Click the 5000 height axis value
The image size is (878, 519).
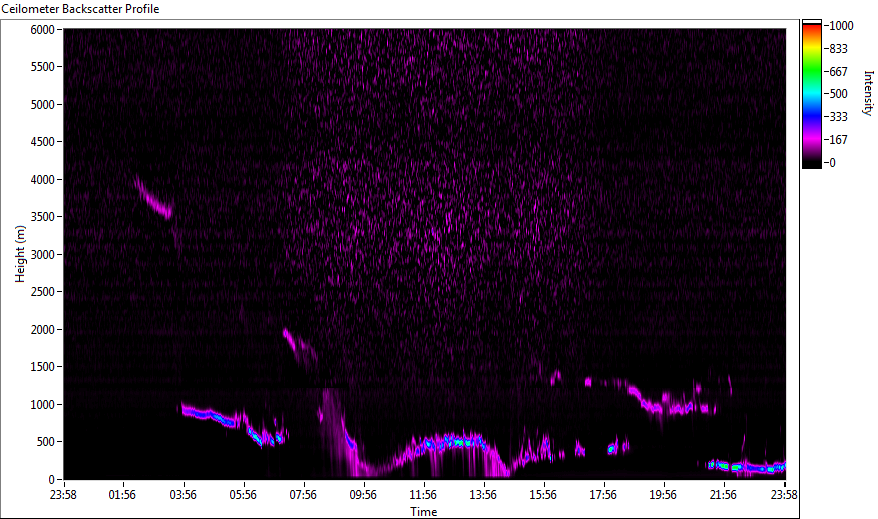[43, 105]
